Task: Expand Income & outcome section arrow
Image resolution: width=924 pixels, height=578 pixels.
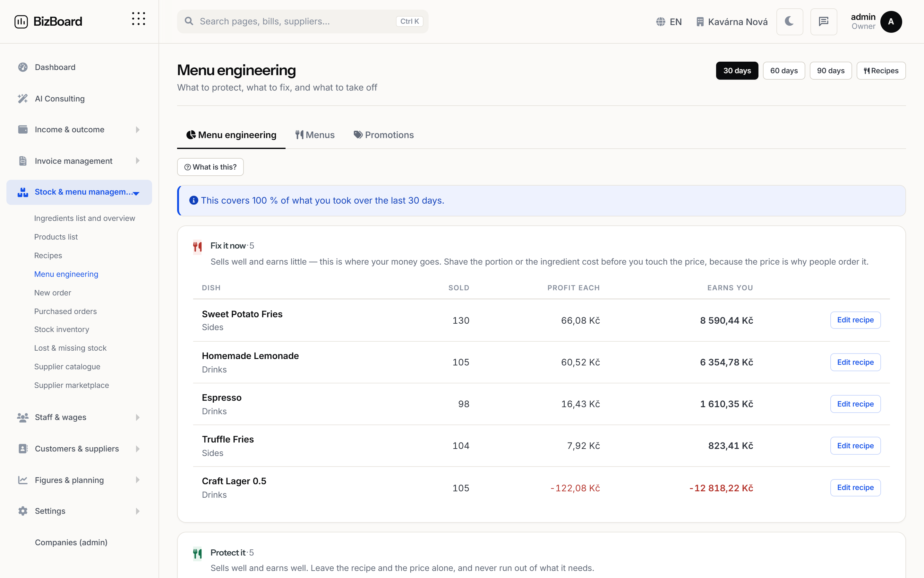Action: point(137,130)
